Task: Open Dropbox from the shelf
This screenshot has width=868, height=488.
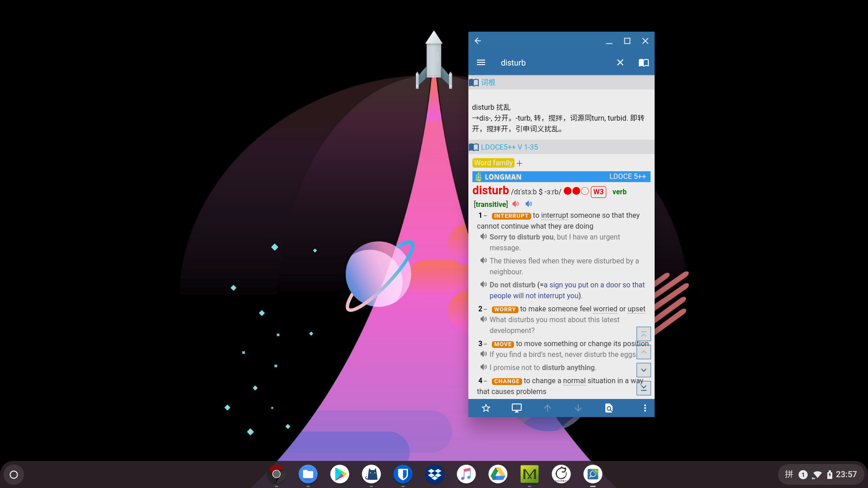Action: pyautogui.click(x=434, y=474)
